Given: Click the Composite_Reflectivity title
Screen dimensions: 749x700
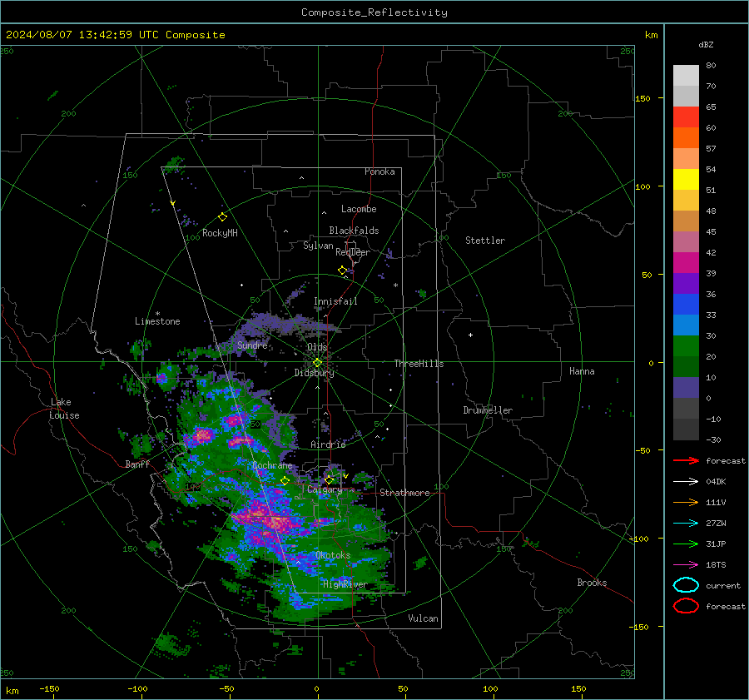Looking at the screenshot, I should pyautogui.click(x=374, y=12).
